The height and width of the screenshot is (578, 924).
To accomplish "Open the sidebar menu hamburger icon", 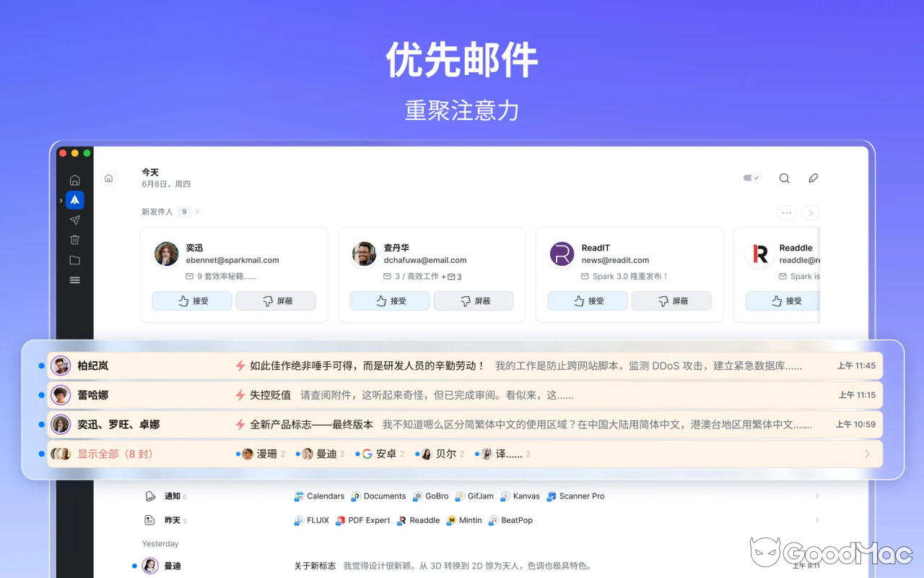I will 74,280.
